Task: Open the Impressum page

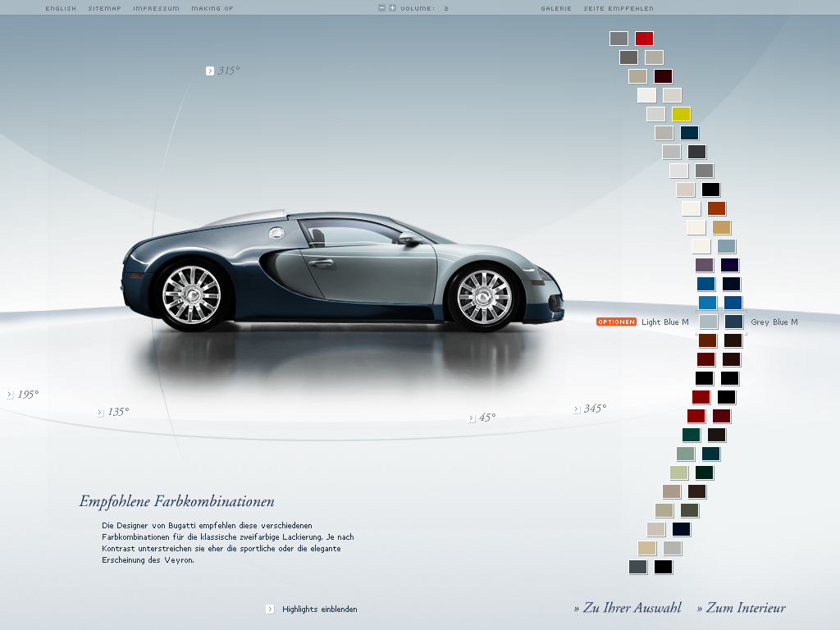Action: click(x=156, y=8)
